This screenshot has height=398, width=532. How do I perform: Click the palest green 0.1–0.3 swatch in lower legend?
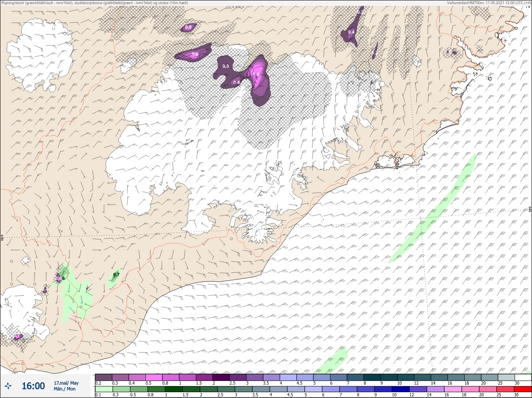104,389
